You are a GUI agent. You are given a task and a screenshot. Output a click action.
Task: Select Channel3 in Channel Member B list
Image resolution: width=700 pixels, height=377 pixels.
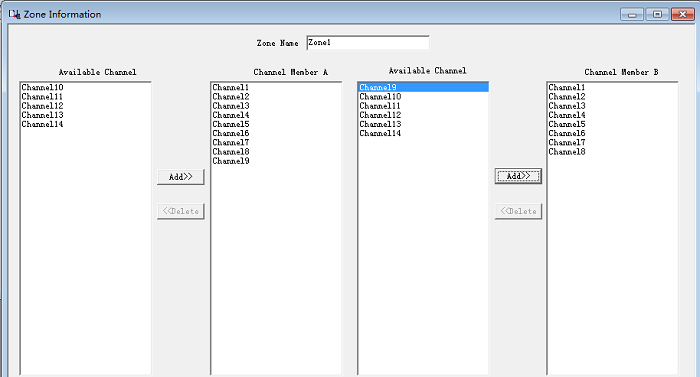(567, 106)
